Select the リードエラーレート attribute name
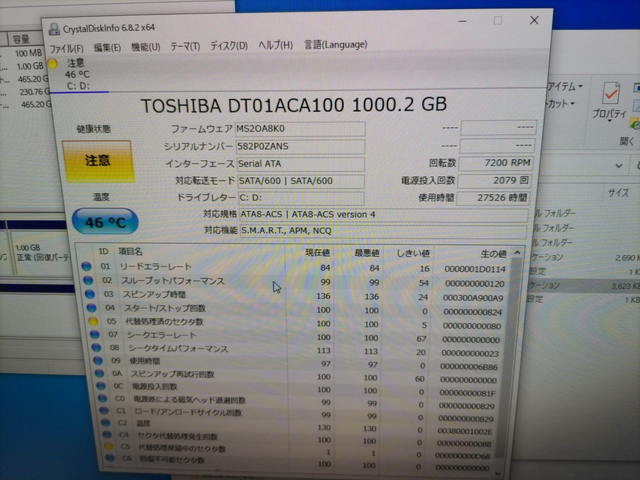 (156, 267)
